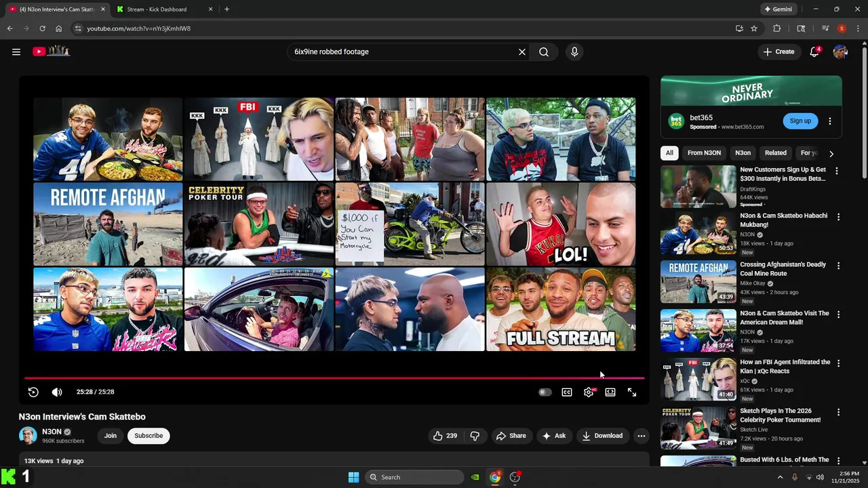This screenshot has height=488, width=868.
Task: Open options for Crossing Afghanistan video
Action: (x=838, y=266)
